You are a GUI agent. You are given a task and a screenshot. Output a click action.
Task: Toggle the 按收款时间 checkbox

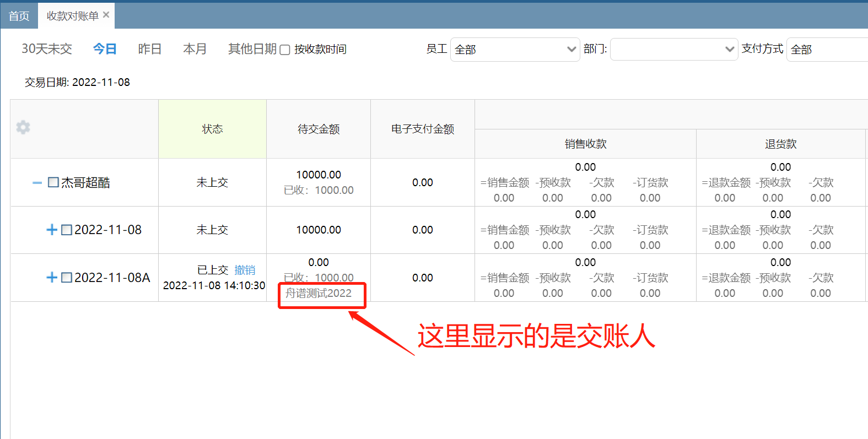[285, 50]
